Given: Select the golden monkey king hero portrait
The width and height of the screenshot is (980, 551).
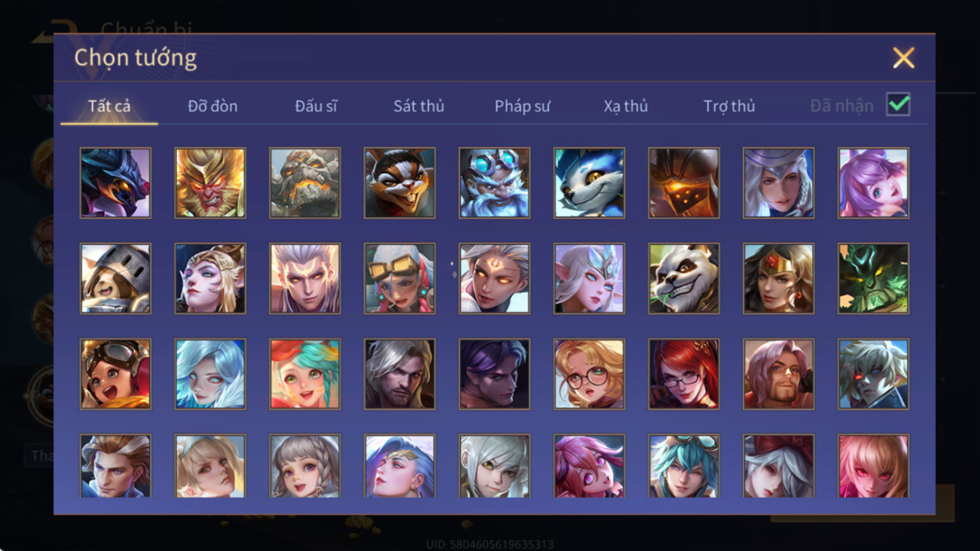Looking at the screenshot, I should pyautogui.click(x=210, y=183).
